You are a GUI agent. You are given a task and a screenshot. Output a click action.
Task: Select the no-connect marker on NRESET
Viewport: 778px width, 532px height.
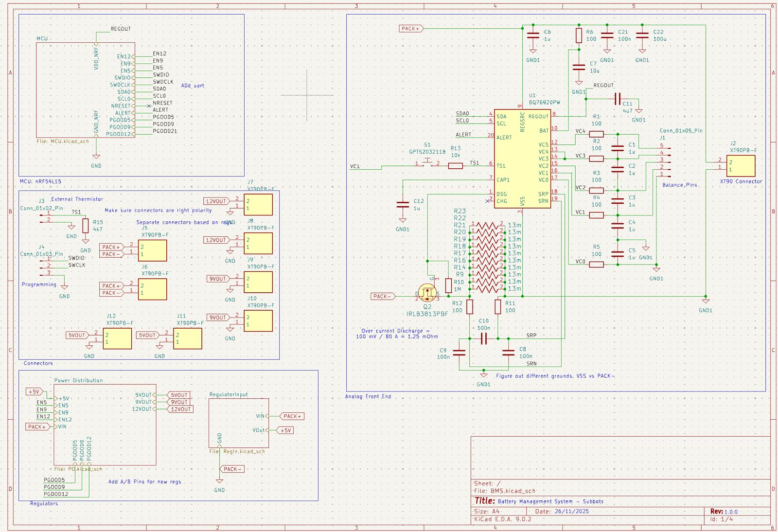click(x=149, y=106)
